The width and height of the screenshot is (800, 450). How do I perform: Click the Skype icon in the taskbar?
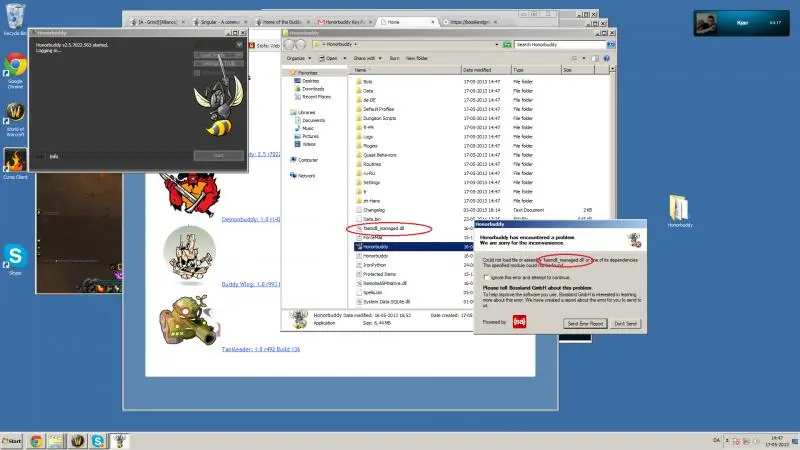(x=98, y=441)
